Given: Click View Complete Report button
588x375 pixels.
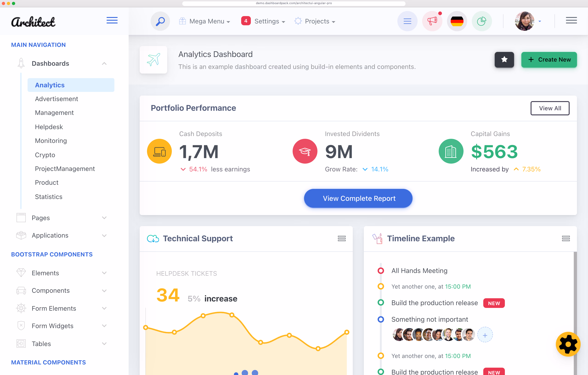Looking at the screenshot, I should [358, 198].
